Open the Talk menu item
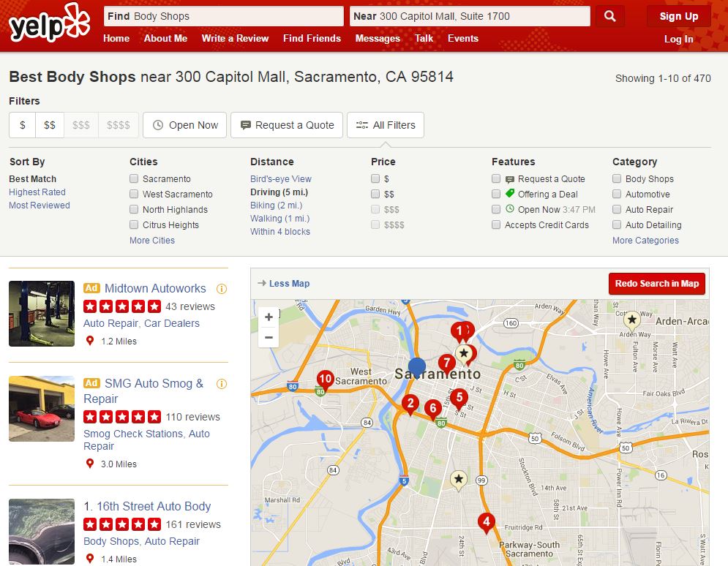The height and width of the screenshot is (566, 728). (x=424, y=39)
